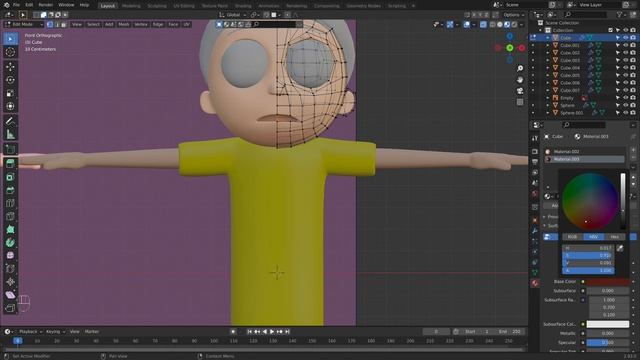Switch perspective/orthographic grid icon
Image resolution: width=640 pixels, height=360 pixels.
coord(520,102)
